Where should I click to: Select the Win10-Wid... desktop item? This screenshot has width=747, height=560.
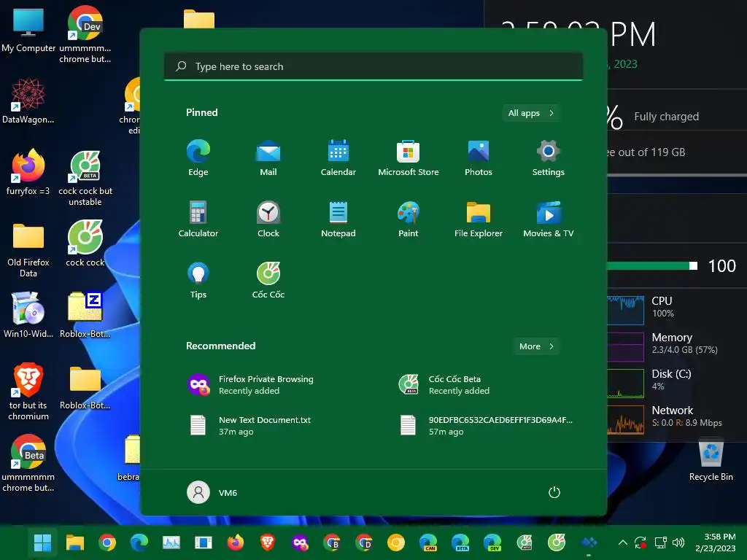pyautogui.click(x=28, y=315)
